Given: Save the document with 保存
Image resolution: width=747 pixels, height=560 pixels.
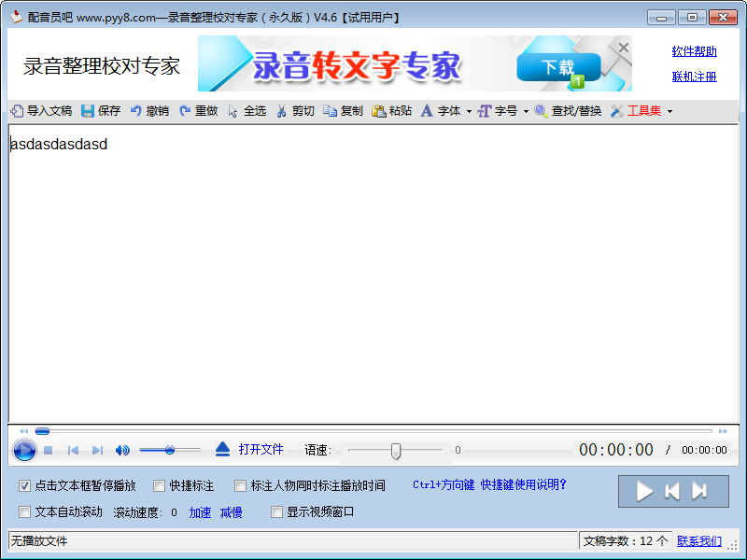Looking at the screenshot, I should 101,111.
